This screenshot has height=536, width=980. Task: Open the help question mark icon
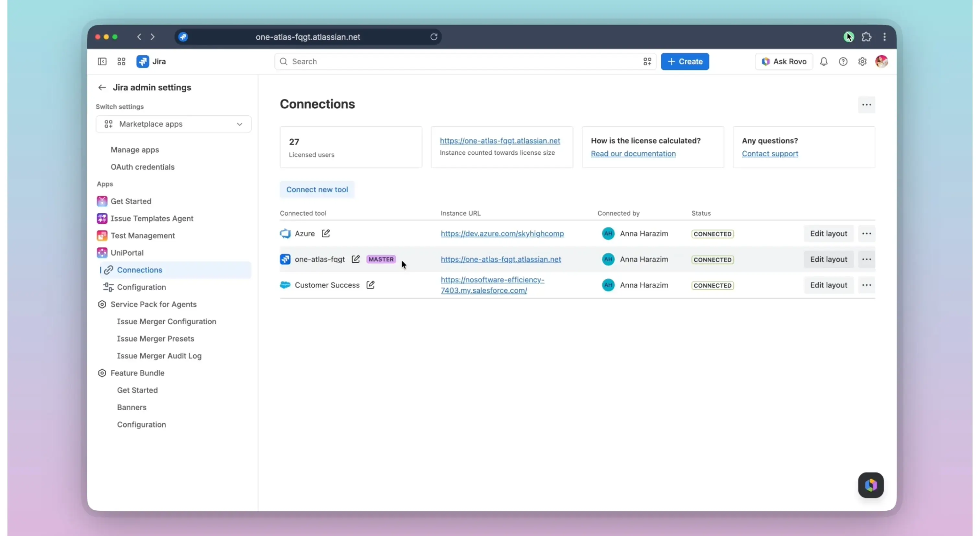pyautogui.click(x=843, y=61)
